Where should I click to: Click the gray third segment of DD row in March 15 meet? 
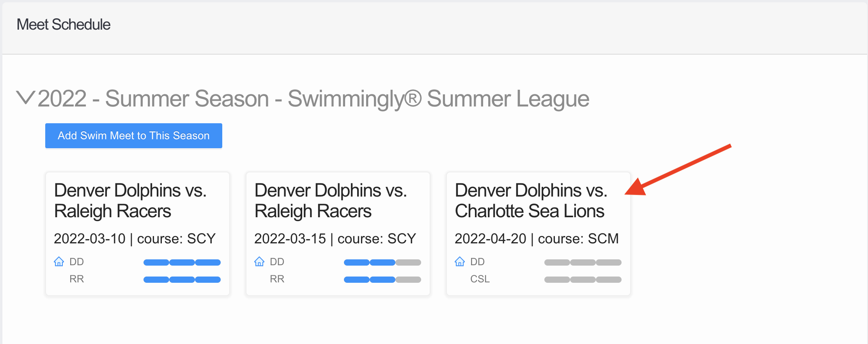pyautogui.click(x=407, y=262)
